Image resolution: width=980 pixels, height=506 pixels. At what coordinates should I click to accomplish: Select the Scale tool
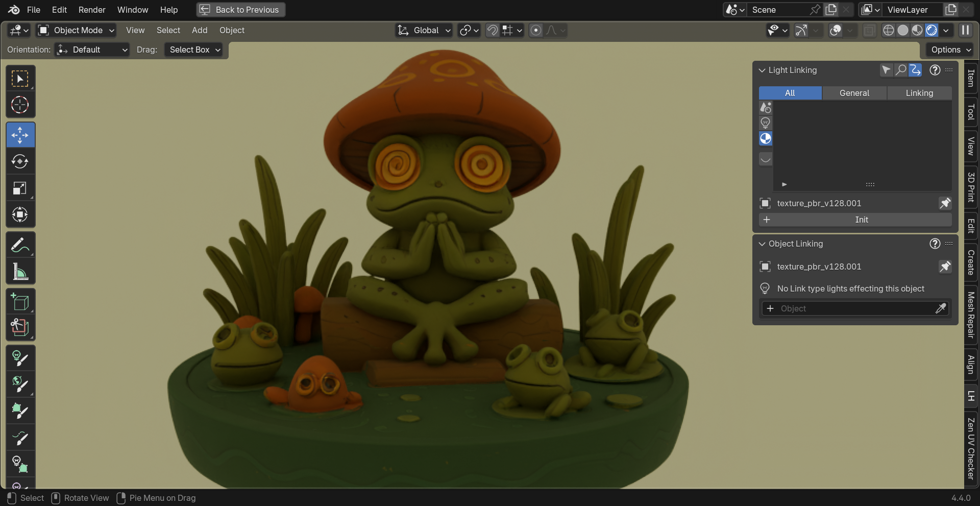[20, 188]
